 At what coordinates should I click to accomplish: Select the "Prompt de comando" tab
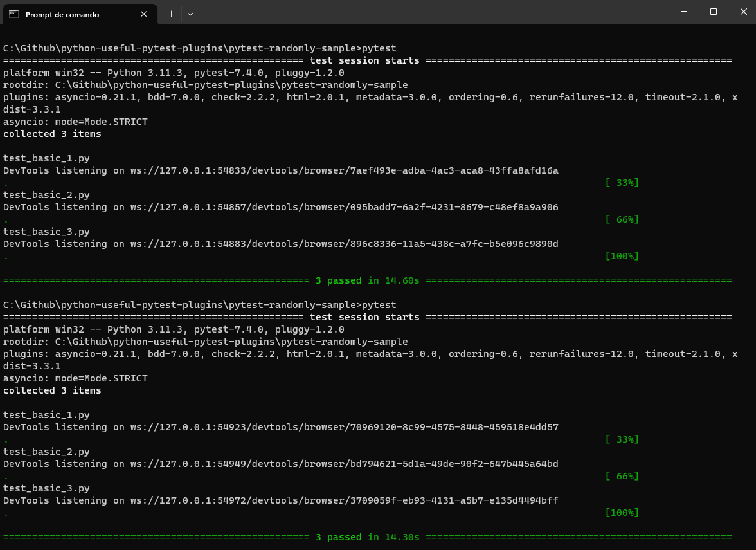tap(64, 14)
